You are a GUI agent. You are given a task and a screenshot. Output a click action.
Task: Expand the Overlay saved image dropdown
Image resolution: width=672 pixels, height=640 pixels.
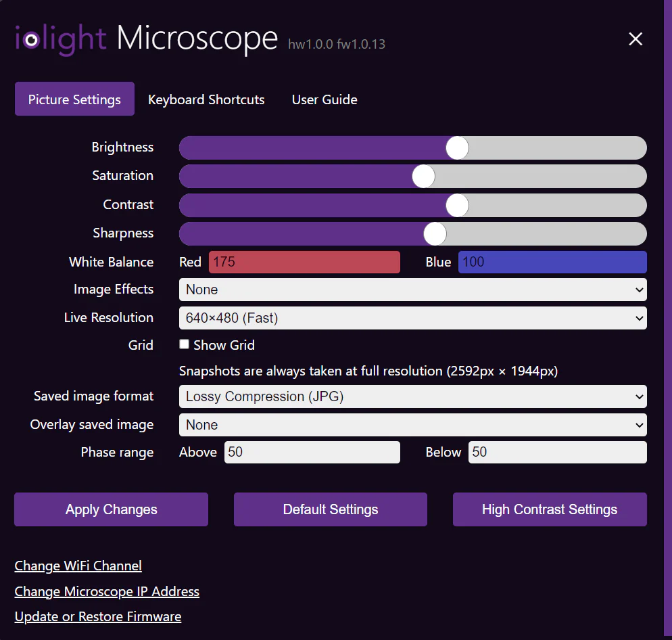pyautogui.click(x=412, y=425)
